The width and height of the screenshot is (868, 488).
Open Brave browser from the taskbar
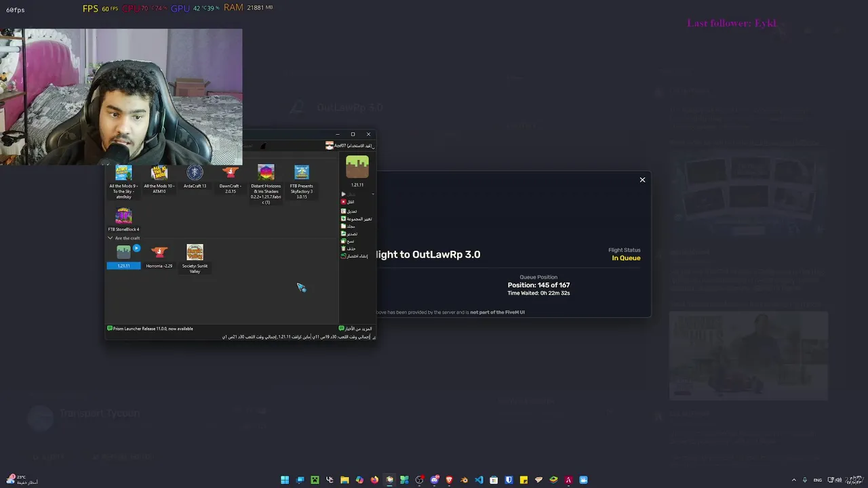[449, 480]
